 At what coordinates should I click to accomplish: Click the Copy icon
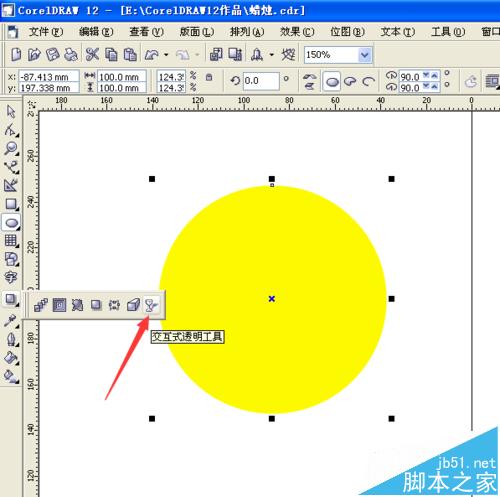(111, 54)
